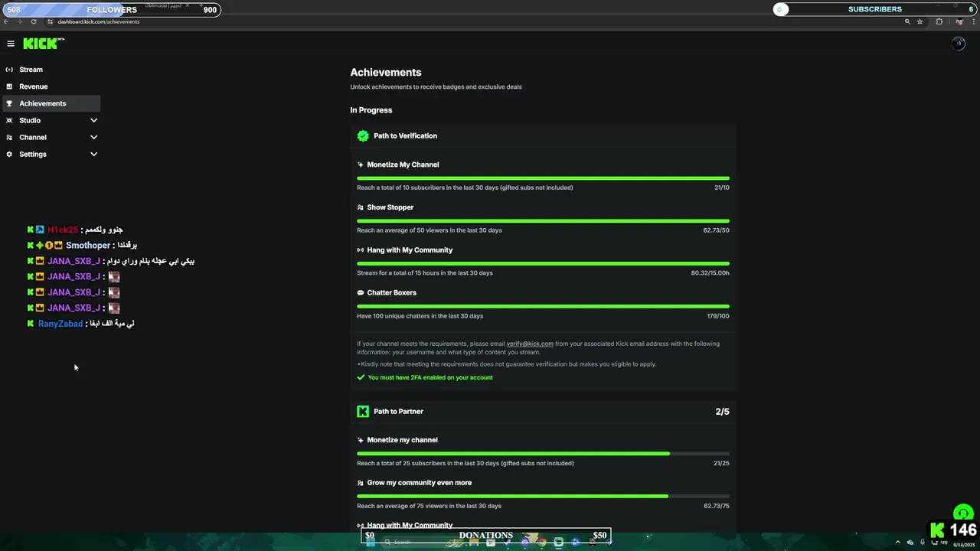Click the 62.73/75 viewers value
980x551 pixels.
[x=716, y=506]
